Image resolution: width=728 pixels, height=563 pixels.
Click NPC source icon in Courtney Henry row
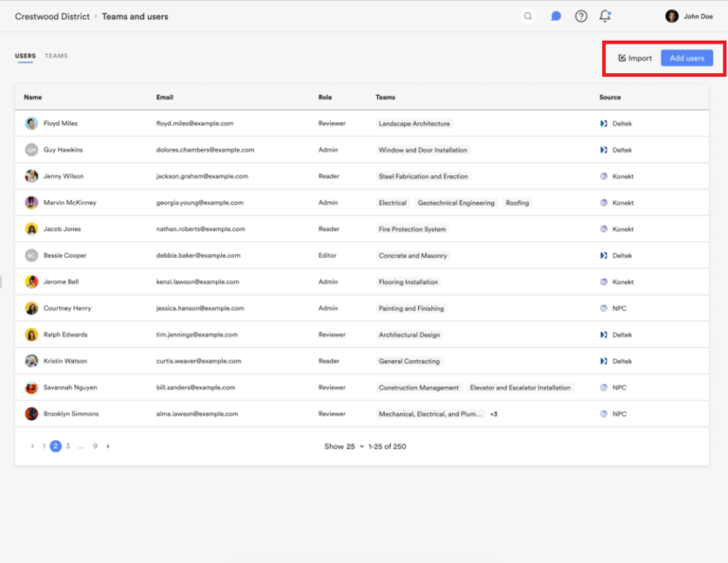click(x=604, y=308)
